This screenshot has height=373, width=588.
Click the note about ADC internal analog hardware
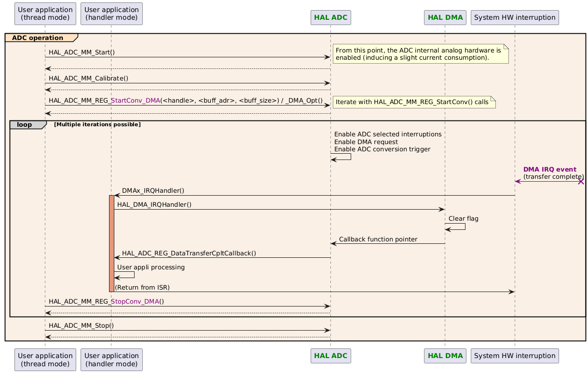[421, 54]
